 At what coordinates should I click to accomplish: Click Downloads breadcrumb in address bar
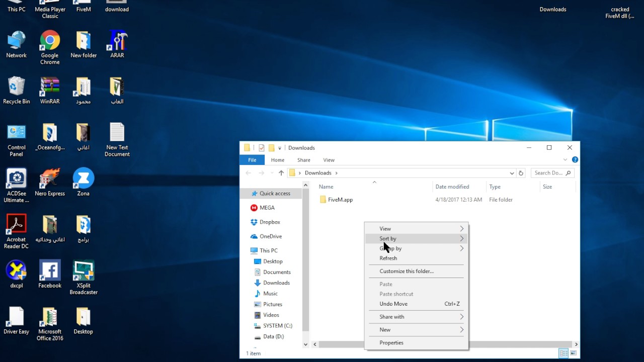click(x=318, y=173)
